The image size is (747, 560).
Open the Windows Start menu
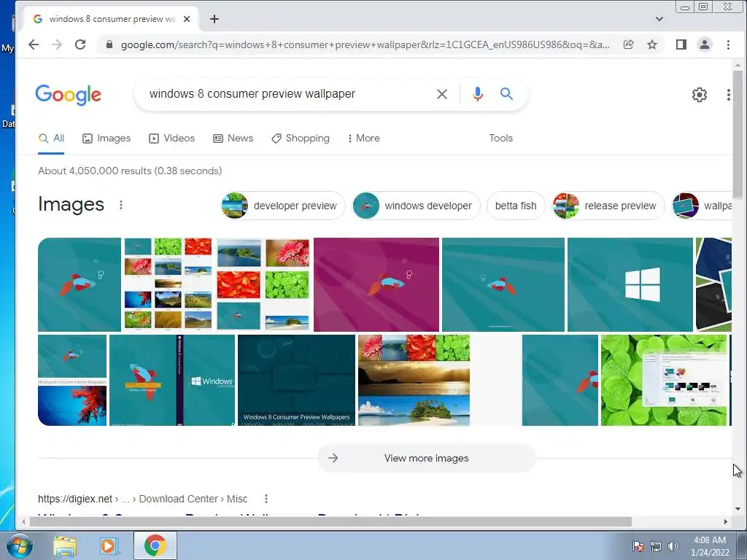point(19,545)
